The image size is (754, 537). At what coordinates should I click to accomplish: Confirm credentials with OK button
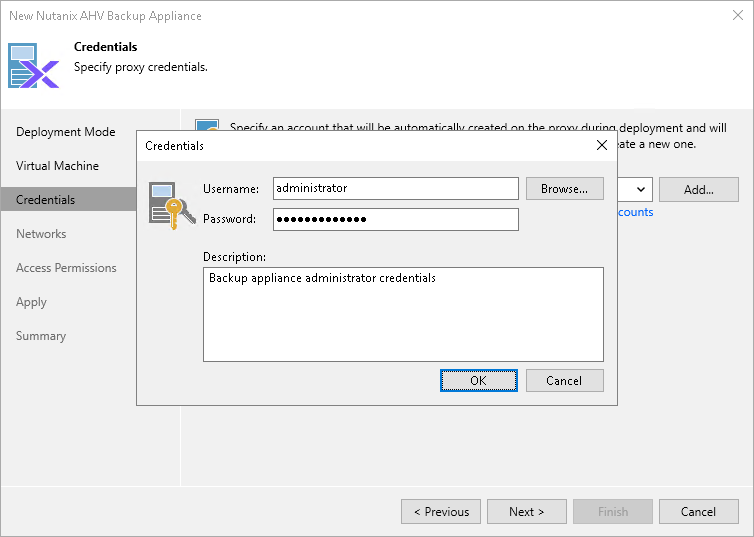tap(478, 380)
